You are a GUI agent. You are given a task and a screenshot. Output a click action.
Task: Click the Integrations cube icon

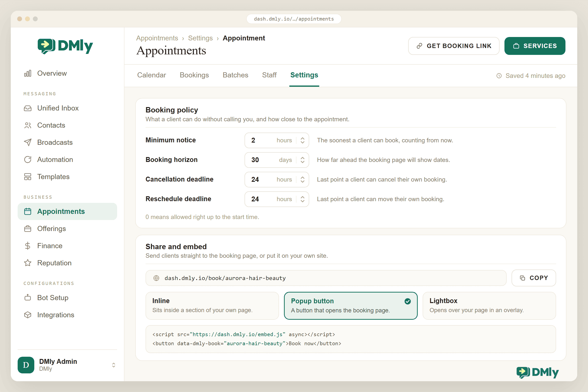(28, 315)
